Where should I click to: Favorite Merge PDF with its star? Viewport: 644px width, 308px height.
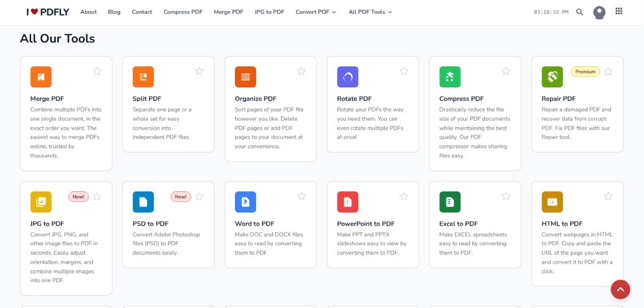[97, 71]
